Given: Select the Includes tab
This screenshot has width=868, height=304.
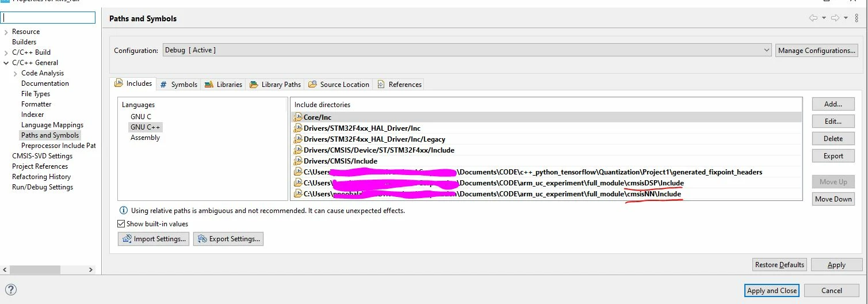Looking at the screenshot, I should pos(133,83).
